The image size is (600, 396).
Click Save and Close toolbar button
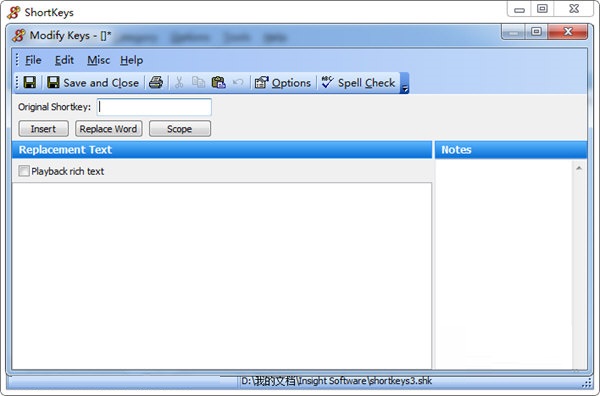[93, 83]
